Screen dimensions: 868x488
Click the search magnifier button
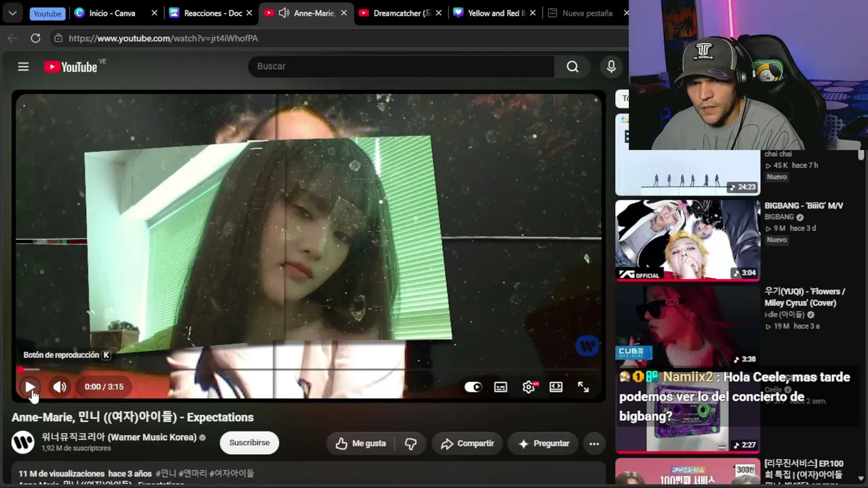pos(573,66)
